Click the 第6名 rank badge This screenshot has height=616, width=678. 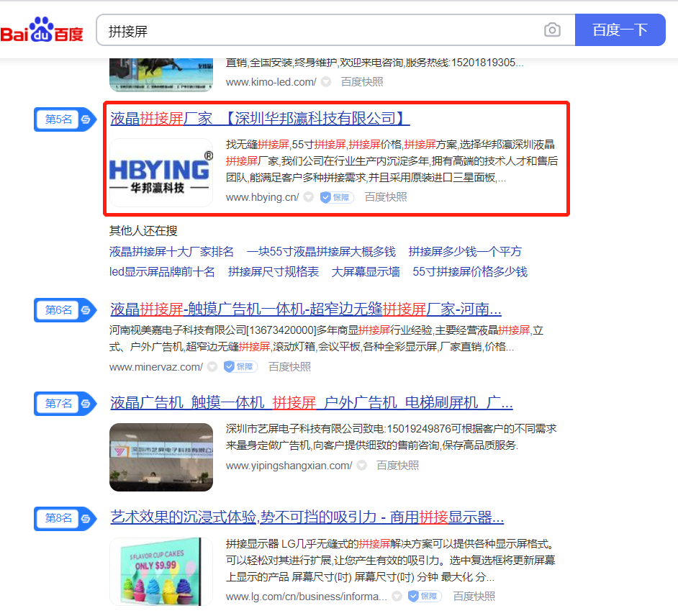65,310
